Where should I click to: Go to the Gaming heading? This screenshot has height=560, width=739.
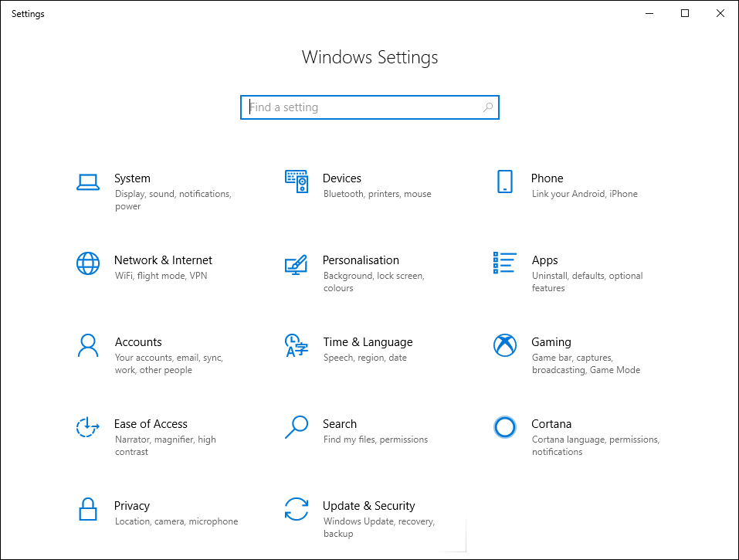tap(551, 341)
